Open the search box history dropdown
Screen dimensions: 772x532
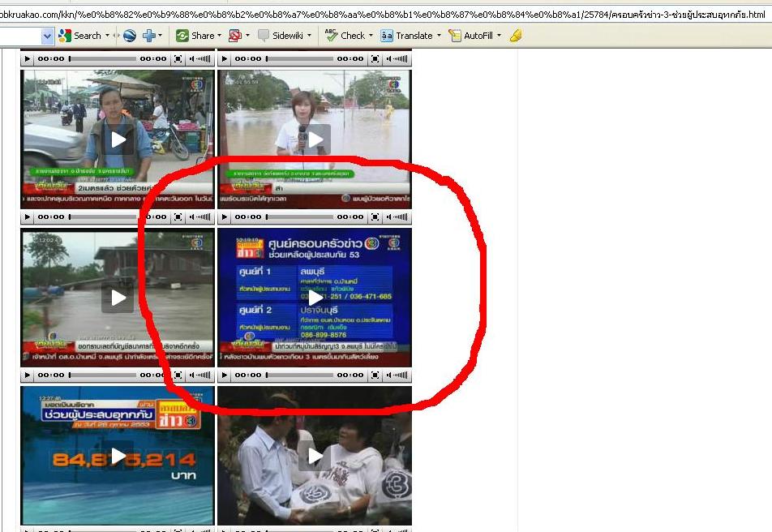47,36
